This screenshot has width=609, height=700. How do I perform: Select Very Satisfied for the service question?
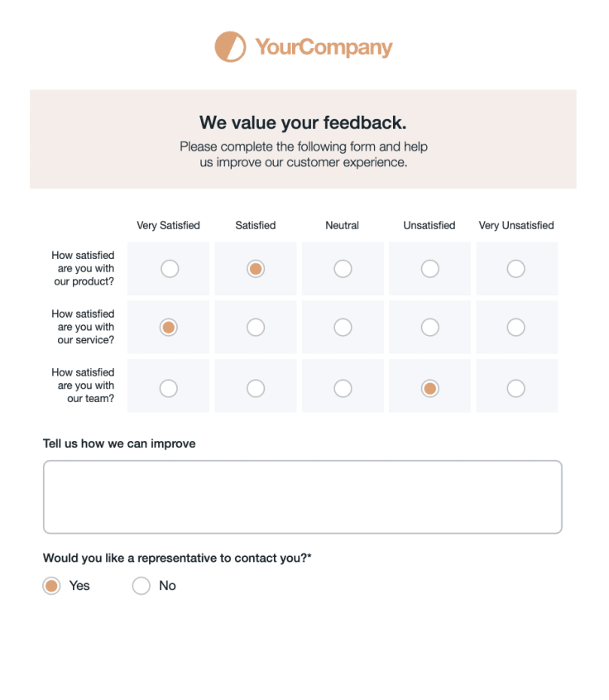(168, 327)
